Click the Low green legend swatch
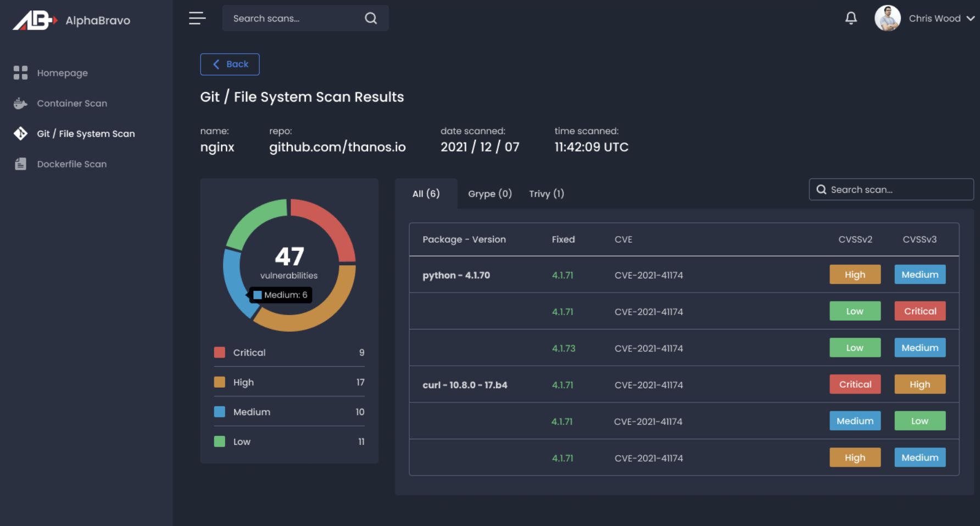Image resolution: width=980 pixels, height=526 pixels. pyautogui.click(x=220, y=441)
